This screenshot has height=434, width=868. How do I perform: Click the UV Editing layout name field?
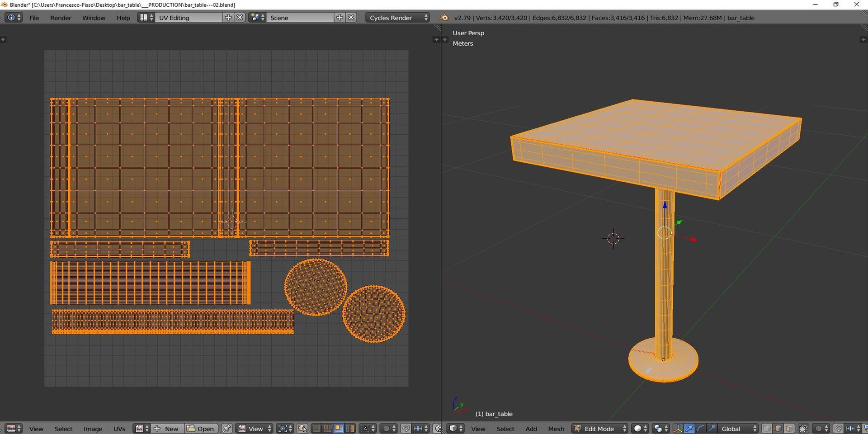pos(189,18)
